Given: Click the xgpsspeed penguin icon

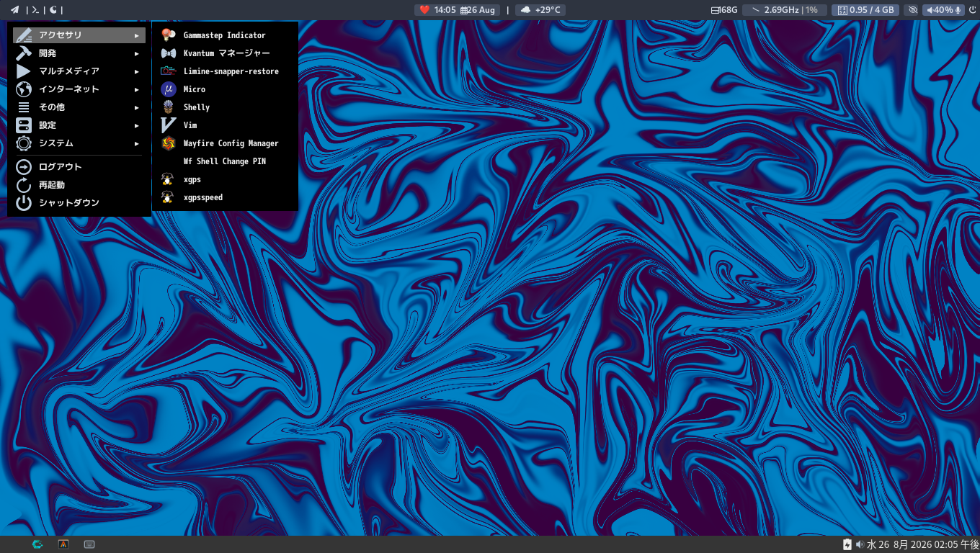Looking at the screenshot, I should click(x=167, y=197).
